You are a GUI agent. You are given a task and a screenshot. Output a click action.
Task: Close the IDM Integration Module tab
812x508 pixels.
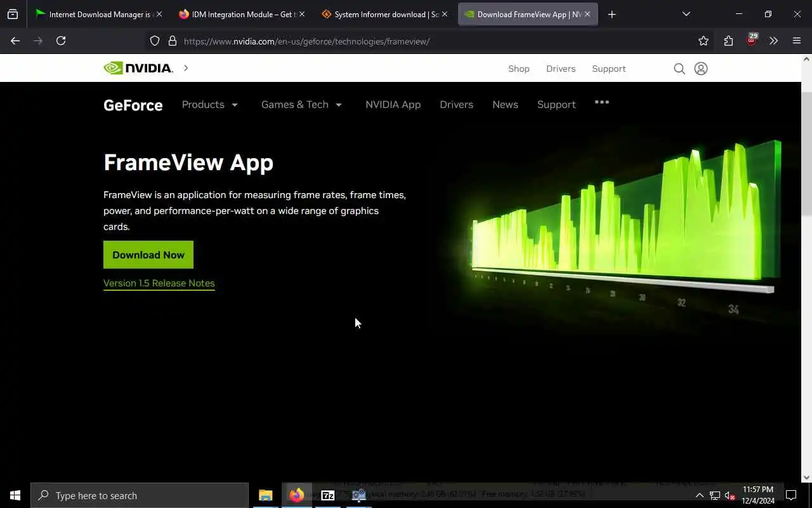click(301, 14)
